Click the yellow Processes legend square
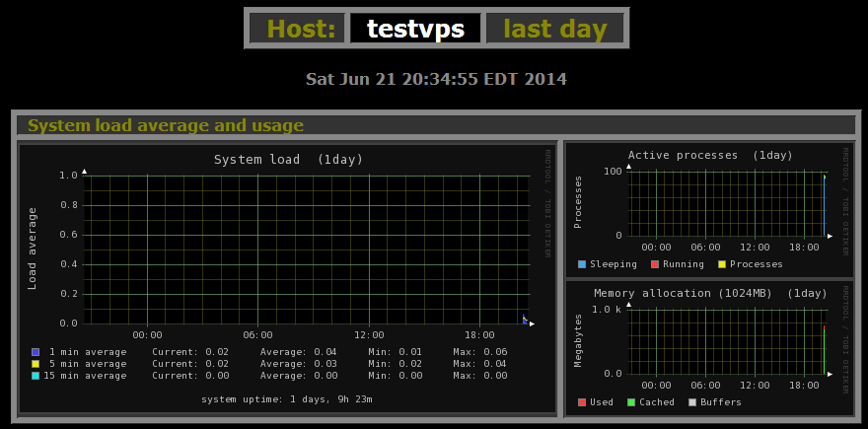This screenshot has height=429, width=868. click(721, 264)
